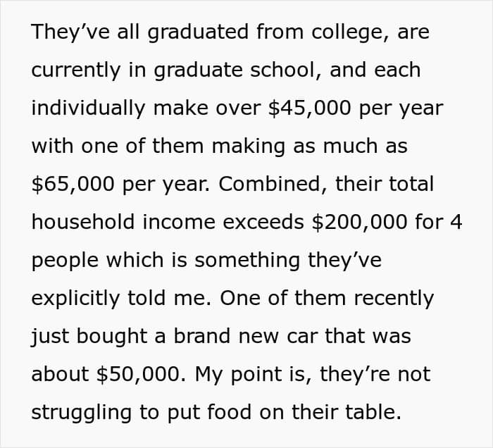493x448 pixels.
Task: Click the "$200,000" household income figure
Action: (359, 222)
